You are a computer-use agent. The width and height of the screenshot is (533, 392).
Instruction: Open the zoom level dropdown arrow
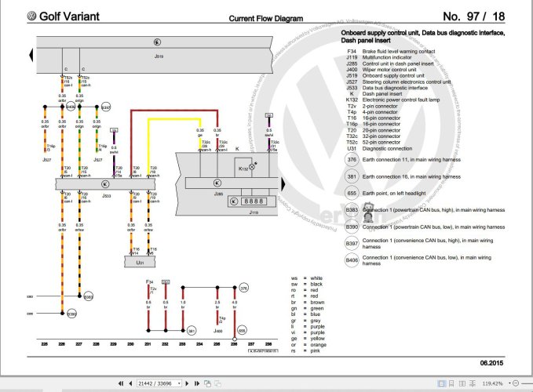[509, 383]
